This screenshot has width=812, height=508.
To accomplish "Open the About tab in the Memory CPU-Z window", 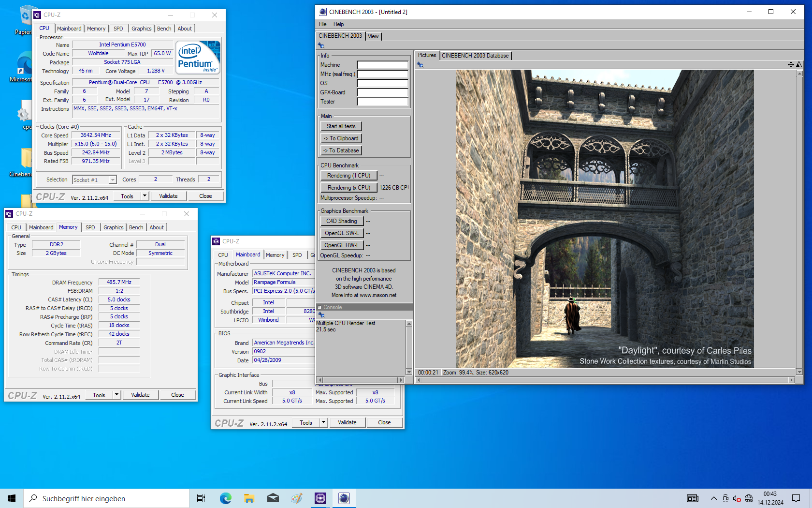I will point(157,227).
